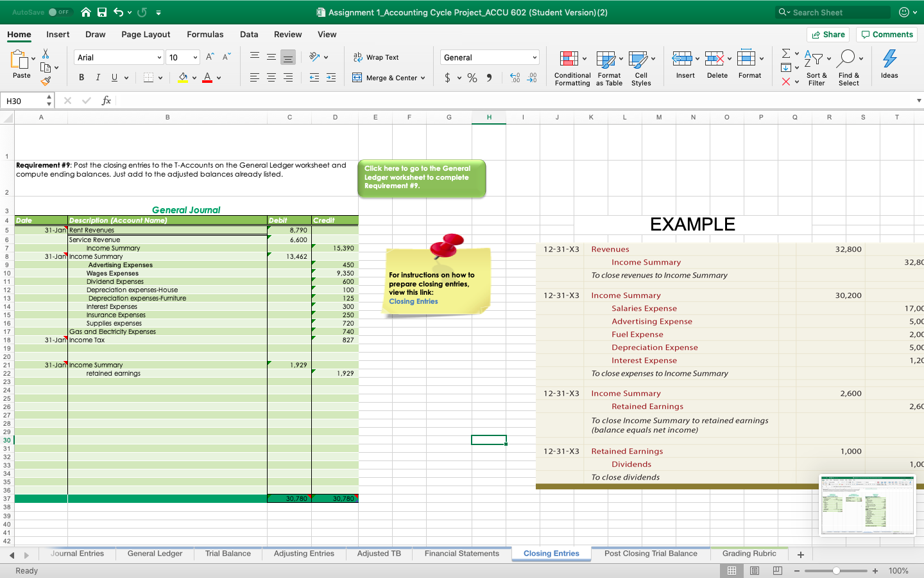
Task: Undo the last action
Action: pos(118,12)
